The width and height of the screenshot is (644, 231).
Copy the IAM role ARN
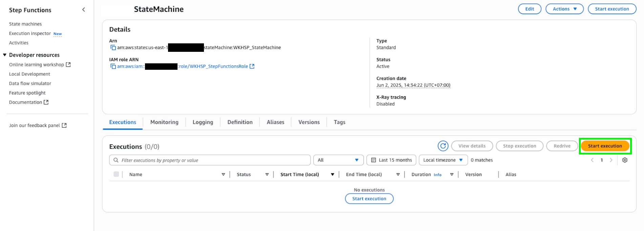pos(113,66)
